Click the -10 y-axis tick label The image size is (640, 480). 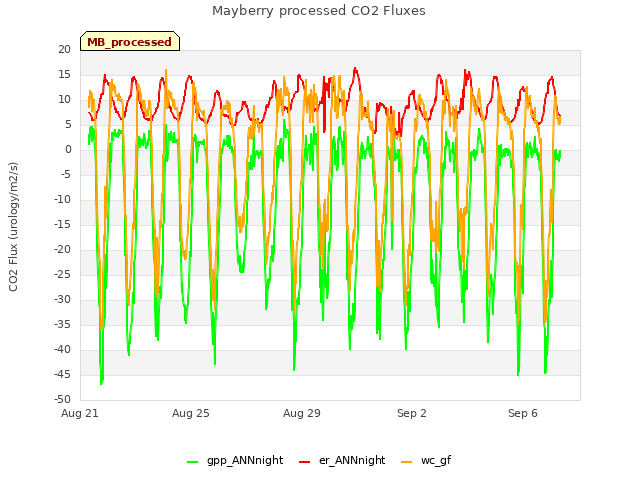click(x=63, y=200)
